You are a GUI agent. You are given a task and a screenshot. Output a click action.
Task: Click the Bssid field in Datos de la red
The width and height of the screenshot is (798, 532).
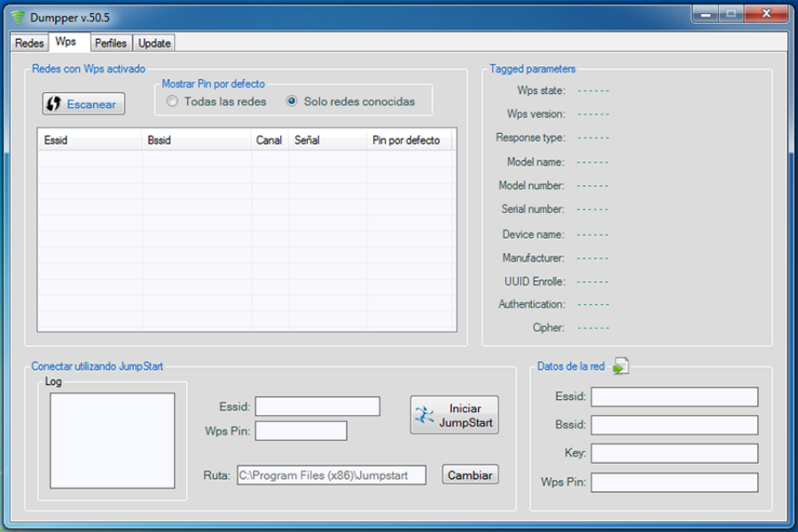coord(675,425)
